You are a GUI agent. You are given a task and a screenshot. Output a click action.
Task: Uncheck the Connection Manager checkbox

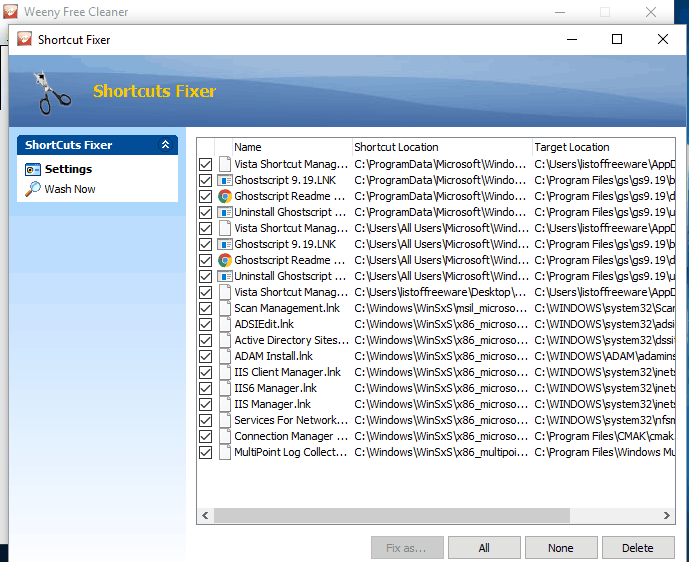coord(205,436)
